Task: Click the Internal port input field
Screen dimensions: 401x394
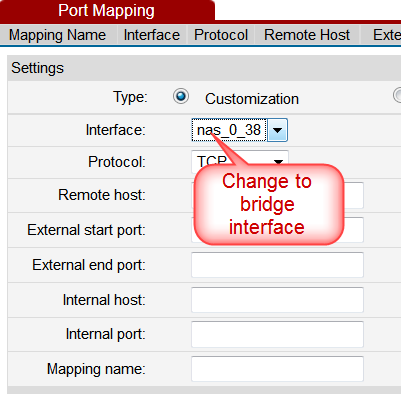Action: point(277,334)
